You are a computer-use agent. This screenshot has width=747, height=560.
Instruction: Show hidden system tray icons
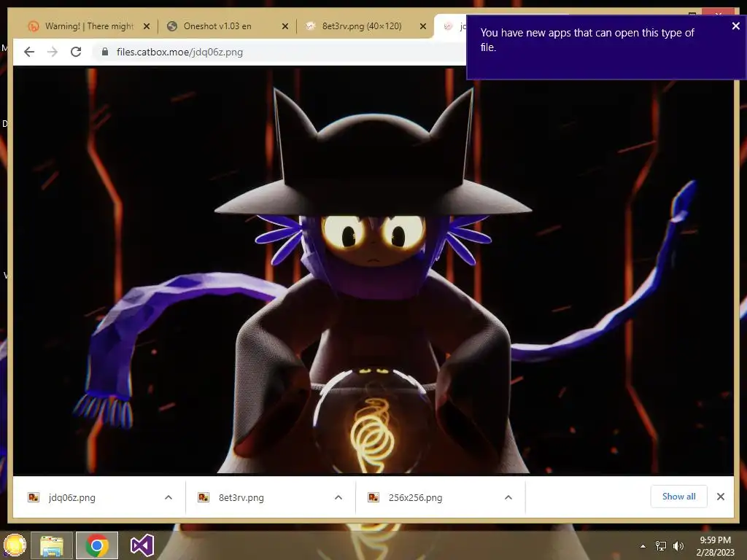(x=643, y=546)
